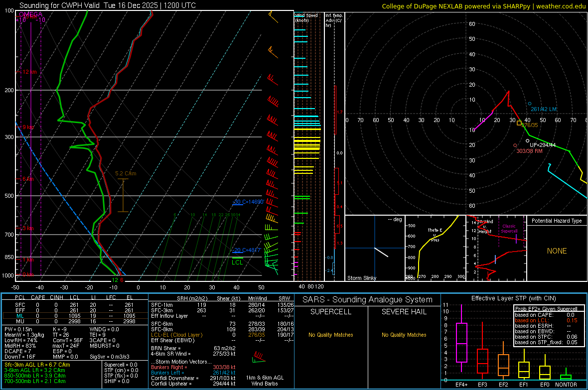Click the SUPERCELL heading in SARS panel
The image size is (588, 390).
331,312
